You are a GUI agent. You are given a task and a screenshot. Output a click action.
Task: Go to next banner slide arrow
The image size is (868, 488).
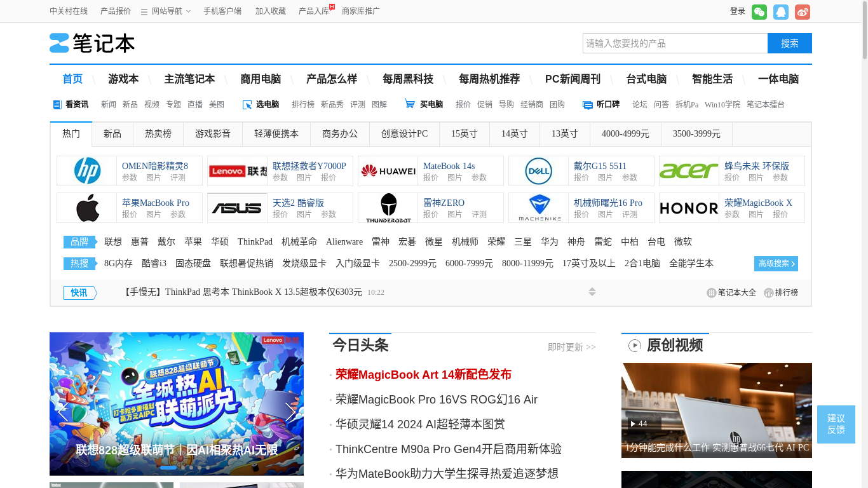coord(290,412)
